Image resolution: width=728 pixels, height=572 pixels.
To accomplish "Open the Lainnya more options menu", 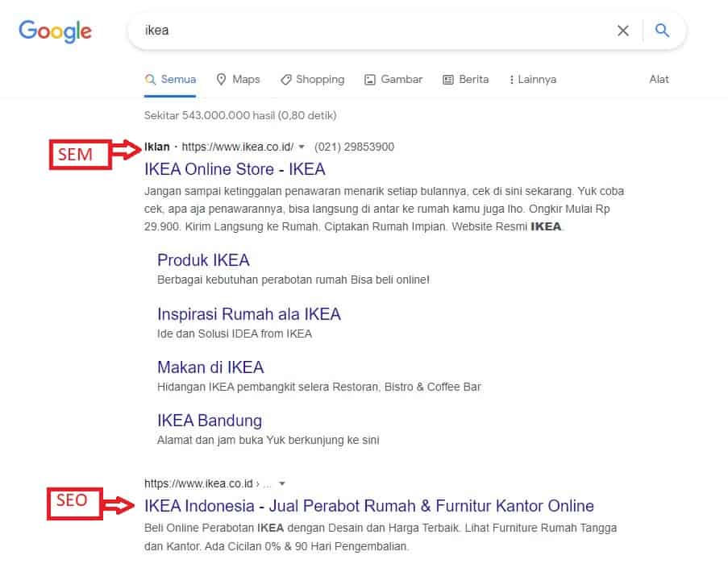I will point(532,79).
